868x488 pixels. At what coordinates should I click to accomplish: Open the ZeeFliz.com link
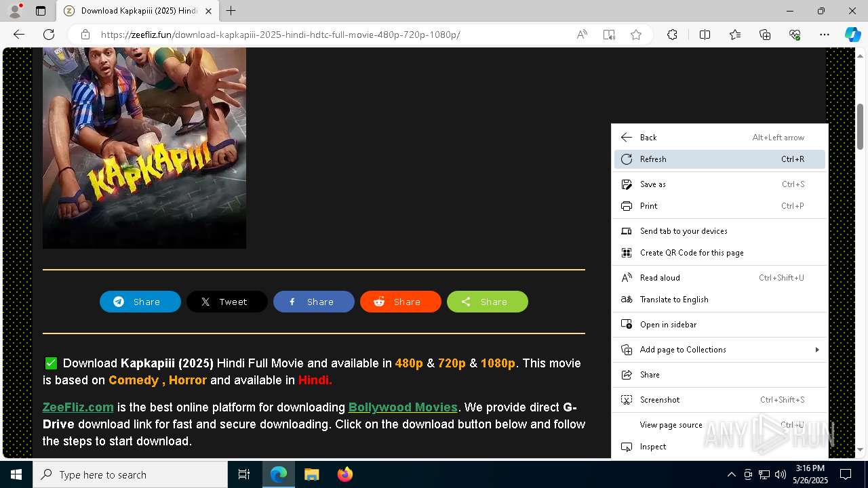click(78, 407)
